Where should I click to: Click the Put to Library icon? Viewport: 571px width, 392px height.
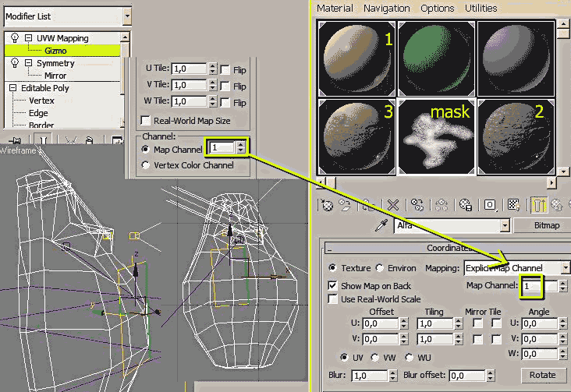466,205
